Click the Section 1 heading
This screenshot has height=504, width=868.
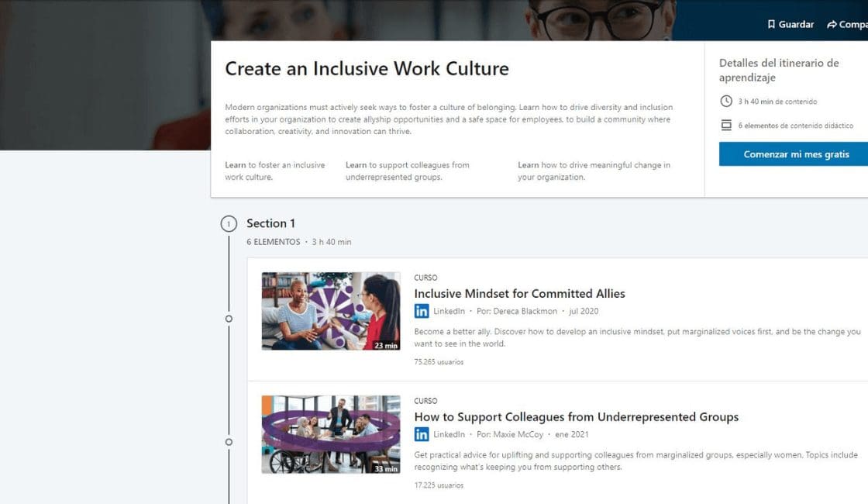coord(271,223)
